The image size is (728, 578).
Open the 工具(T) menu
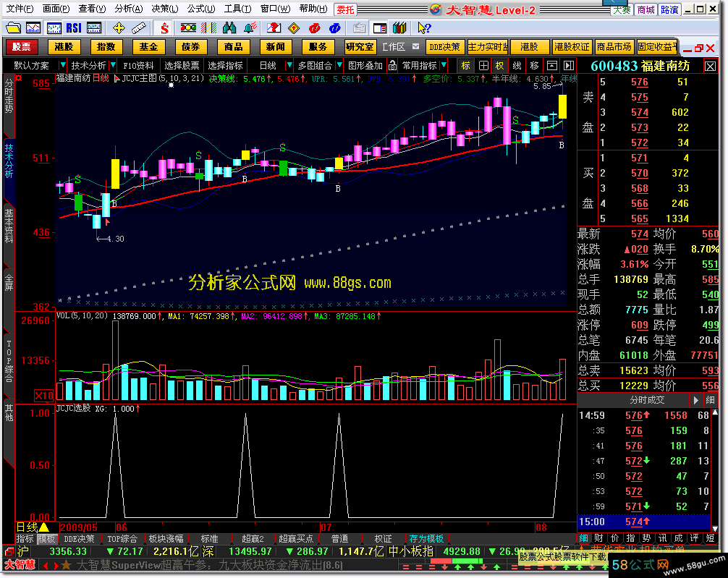(237, 9)
